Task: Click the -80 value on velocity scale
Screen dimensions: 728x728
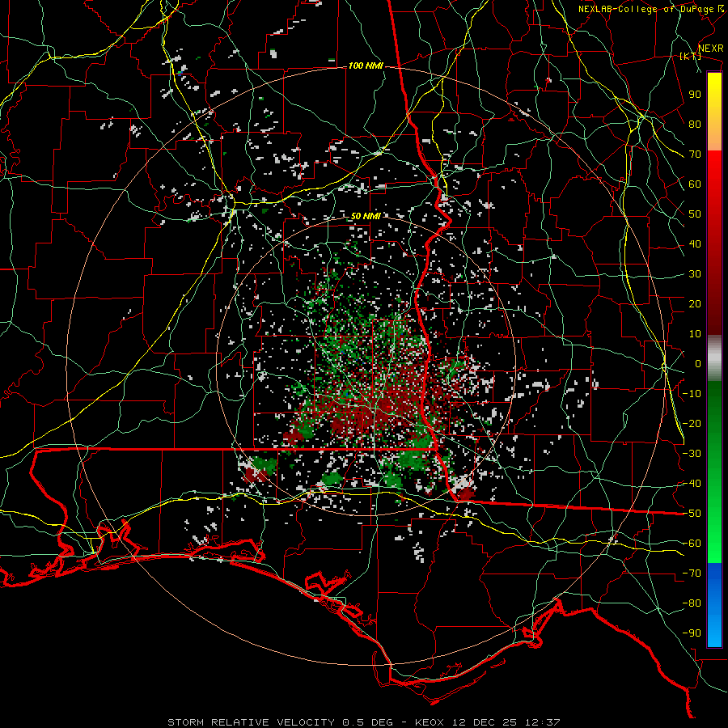Action: coord(692,603)
